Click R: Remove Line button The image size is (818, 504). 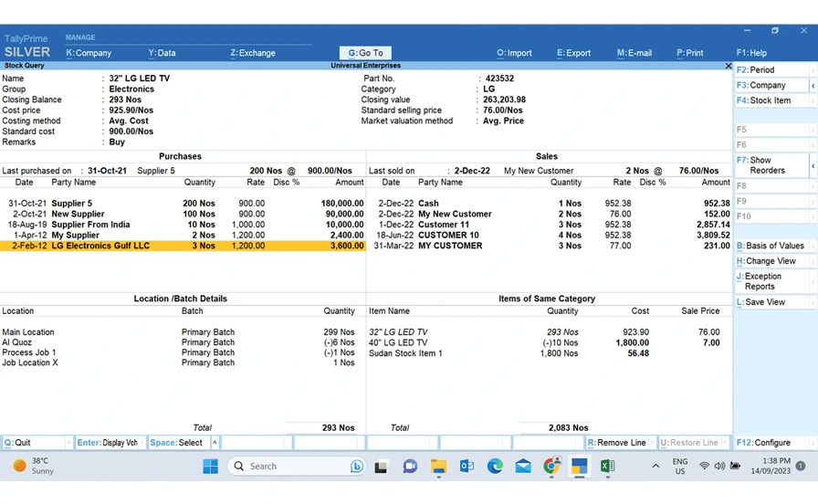tap(617, 443)
